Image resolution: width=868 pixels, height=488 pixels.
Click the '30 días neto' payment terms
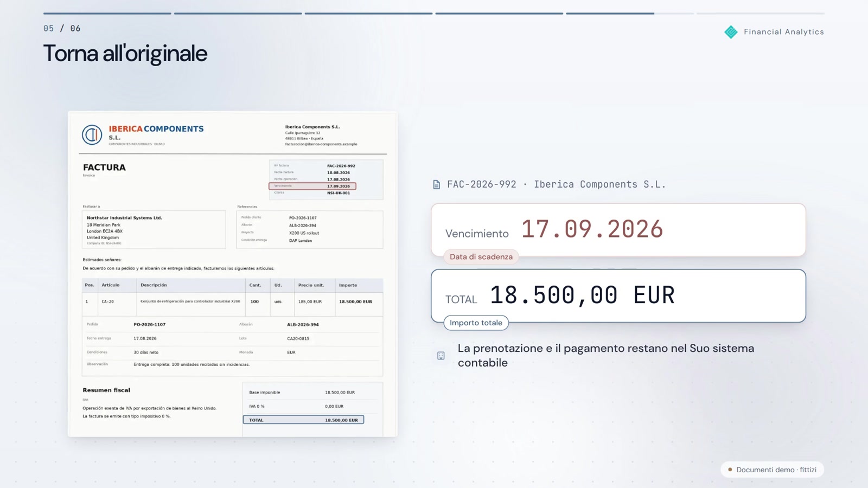click(x=146, y=352)
